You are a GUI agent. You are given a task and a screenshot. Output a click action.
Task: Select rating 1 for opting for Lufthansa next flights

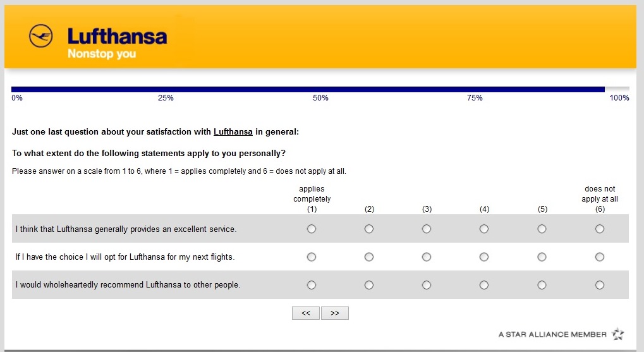point(312,257)
